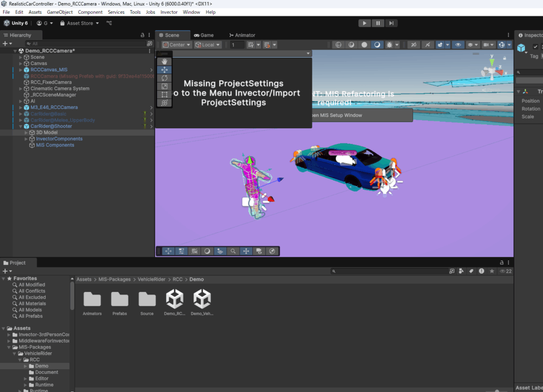Screen dimensions: 543x392
Task: Click the Hierarchy panel lock icon
Action: (x=142, y=35)
